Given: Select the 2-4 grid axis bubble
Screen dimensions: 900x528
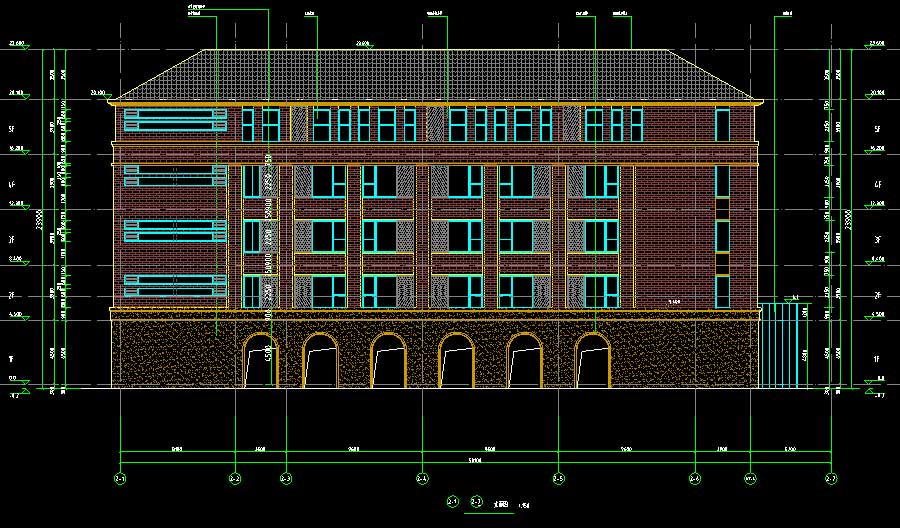Looking at the screenshot, I should pos(421,479).
